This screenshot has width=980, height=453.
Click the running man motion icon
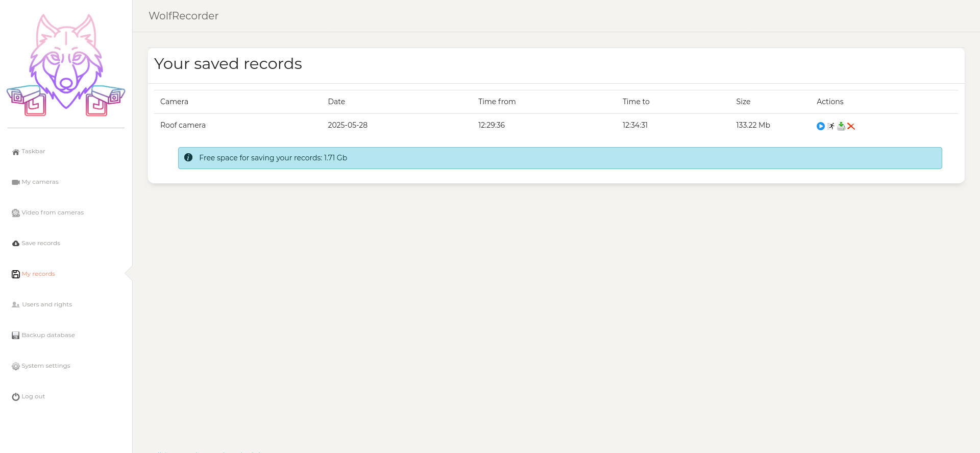[831, 126]
